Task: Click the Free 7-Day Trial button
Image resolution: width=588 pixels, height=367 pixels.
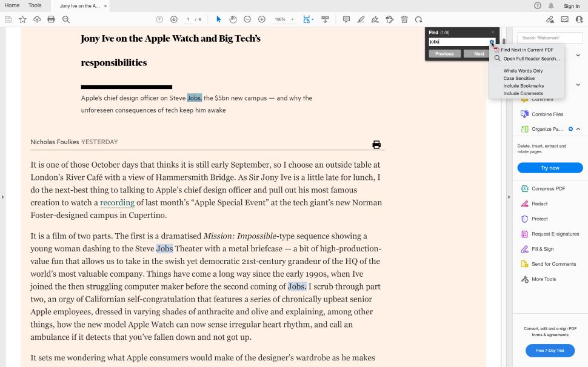Action: coord(550,351)
